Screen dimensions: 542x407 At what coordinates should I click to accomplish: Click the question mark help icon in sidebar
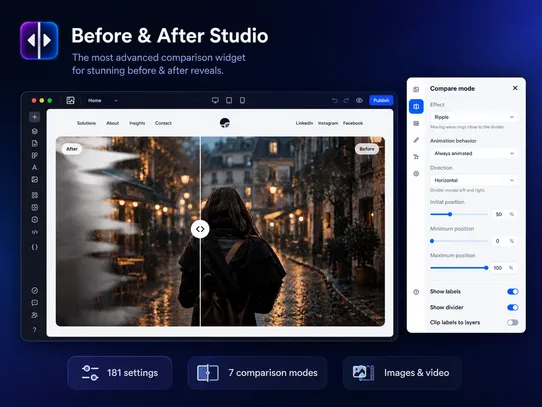(x=35, y=330)
